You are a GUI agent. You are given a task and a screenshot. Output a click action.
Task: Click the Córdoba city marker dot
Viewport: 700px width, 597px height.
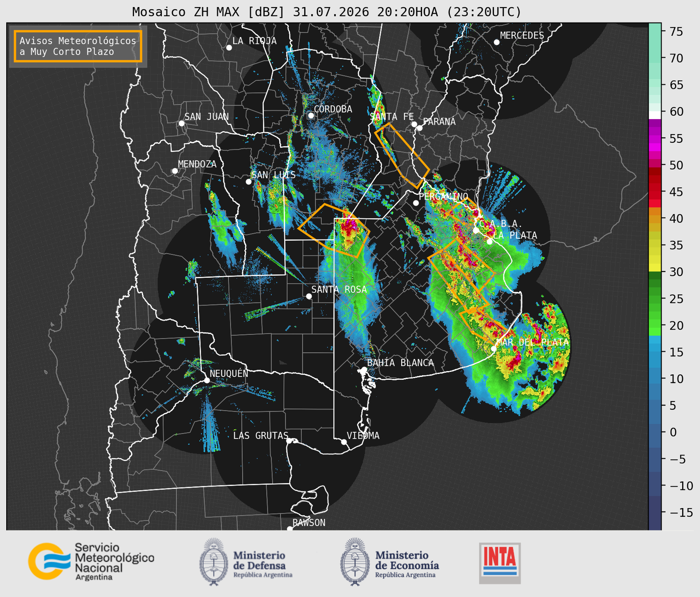pos(311,115)
